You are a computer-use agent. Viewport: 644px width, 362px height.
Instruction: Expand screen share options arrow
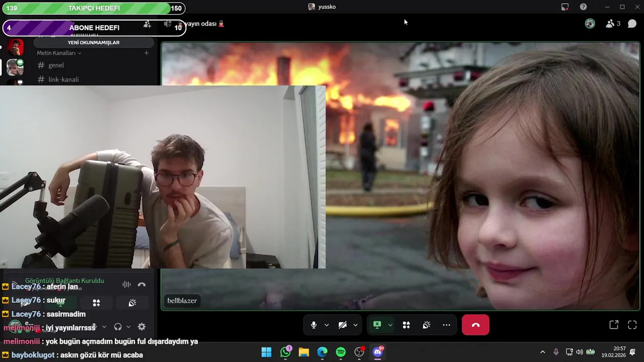390,325
